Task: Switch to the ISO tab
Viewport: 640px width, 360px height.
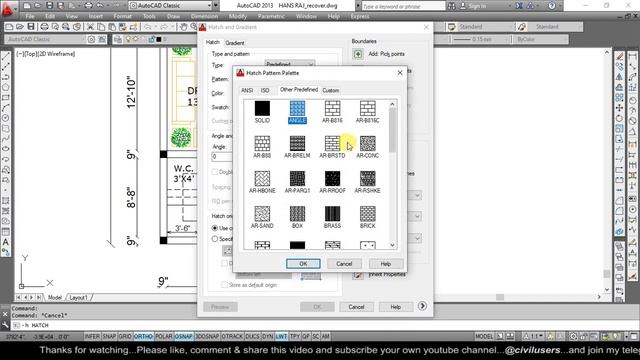Action: point(265,90)
